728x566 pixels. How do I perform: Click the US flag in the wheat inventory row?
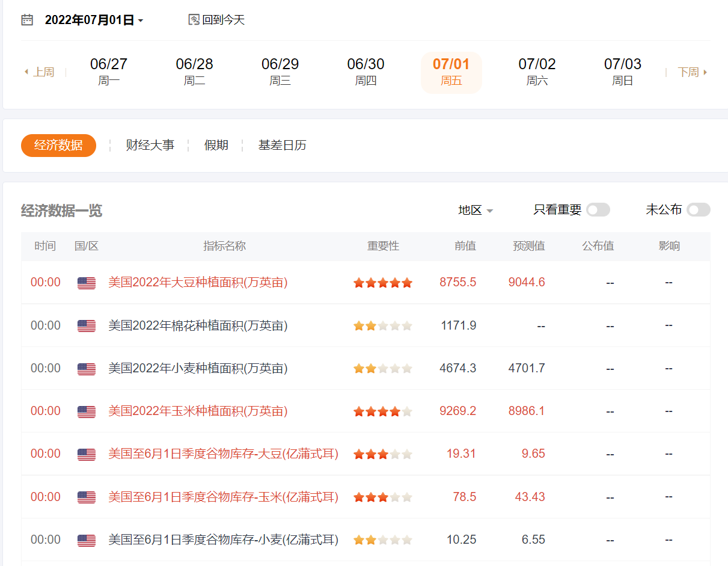[87, 540]
